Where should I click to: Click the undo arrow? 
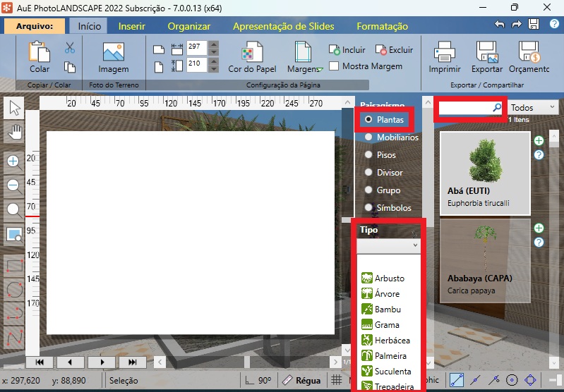pyautogui.click(x=500, y=25)
